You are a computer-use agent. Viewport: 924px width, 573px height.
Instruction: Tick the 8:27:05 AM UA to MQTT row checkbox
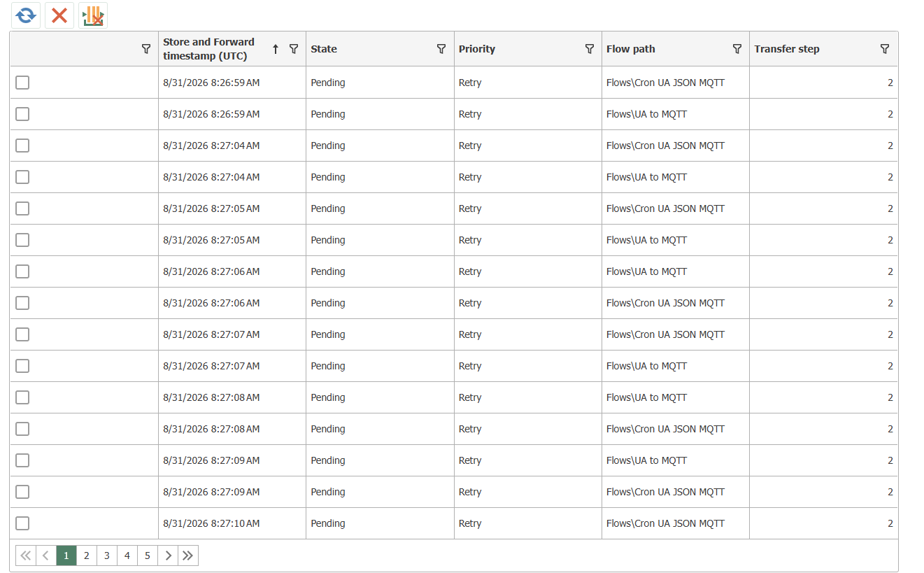22,240
